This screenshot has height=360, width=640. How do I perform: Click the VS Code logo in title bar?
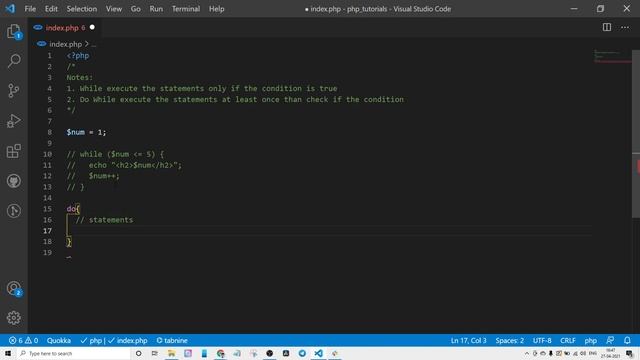click(10, 9)
